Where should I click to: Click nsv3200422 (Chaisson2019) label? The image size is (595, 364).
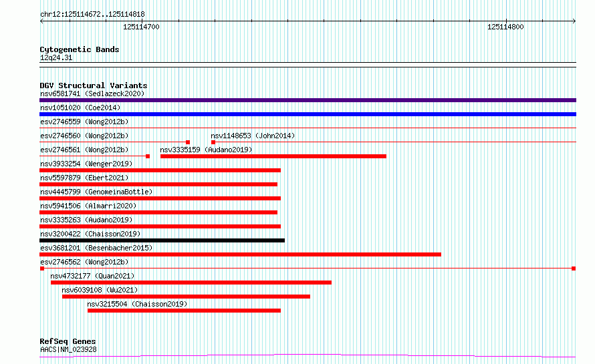(x=90, y=234)
